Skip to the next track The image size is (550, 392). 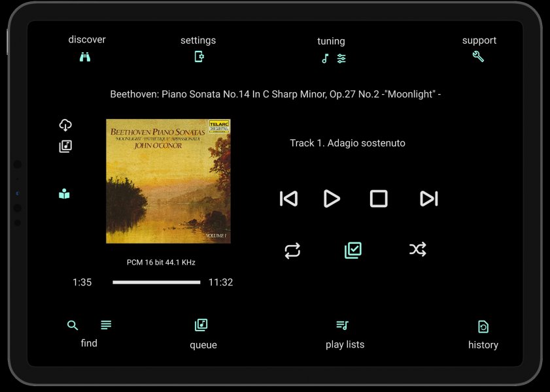tap(428, 199)
